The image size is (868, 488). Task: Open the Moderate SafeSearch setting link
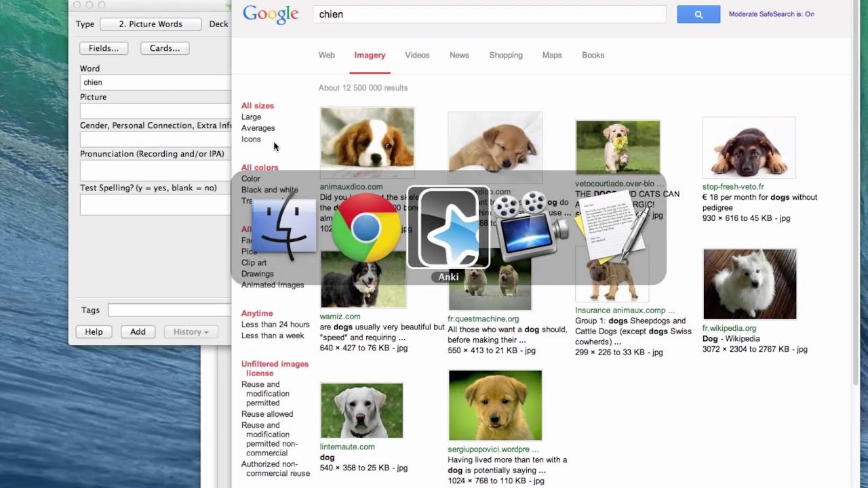click(x=771, y=14)
